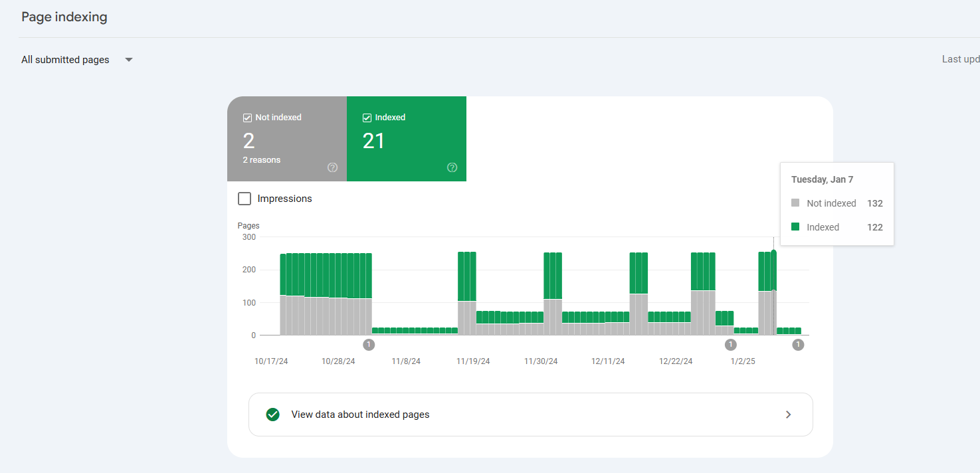Open View data about indexed pages

531,415
